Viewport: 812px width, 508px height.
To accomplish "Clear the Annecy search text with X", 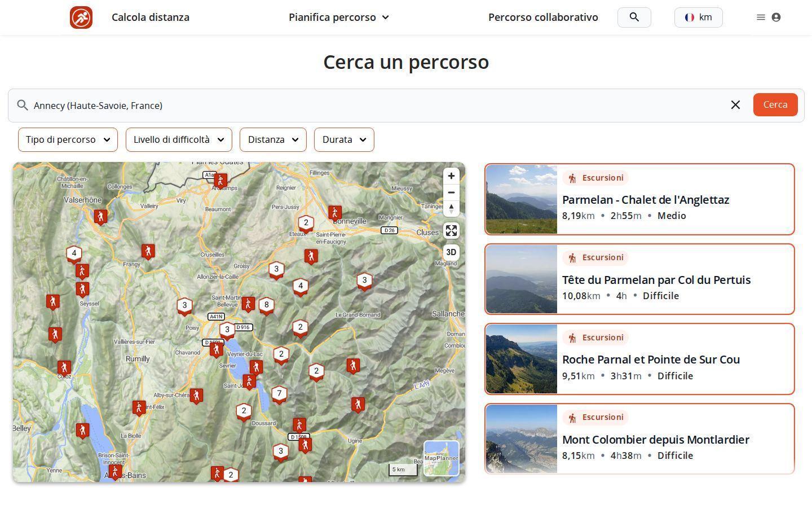I will coord(735,105).
